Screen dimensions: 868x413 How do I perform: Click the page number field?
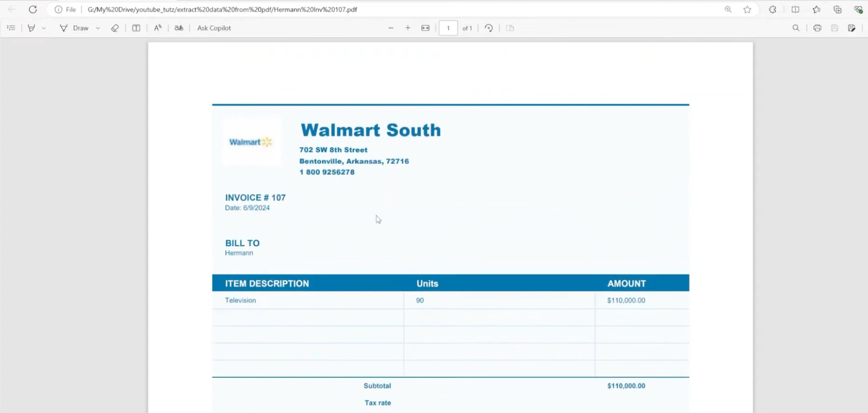448,28
